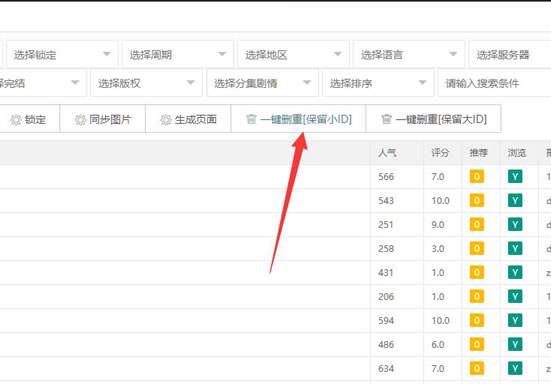Screen dimensions: 551x384
Task: Click the gear icon on 锁定 button
Action: click(15, 120)
